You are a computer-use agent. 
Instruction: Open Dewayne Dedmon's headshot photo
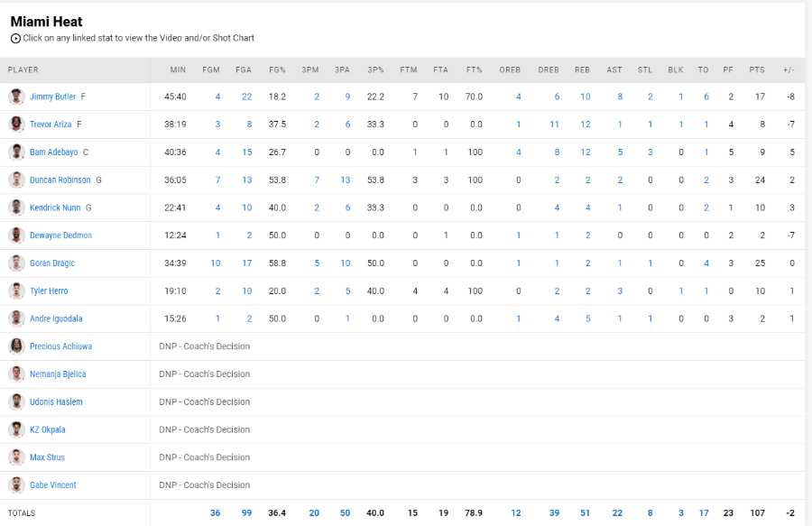(x=16, y=235)
